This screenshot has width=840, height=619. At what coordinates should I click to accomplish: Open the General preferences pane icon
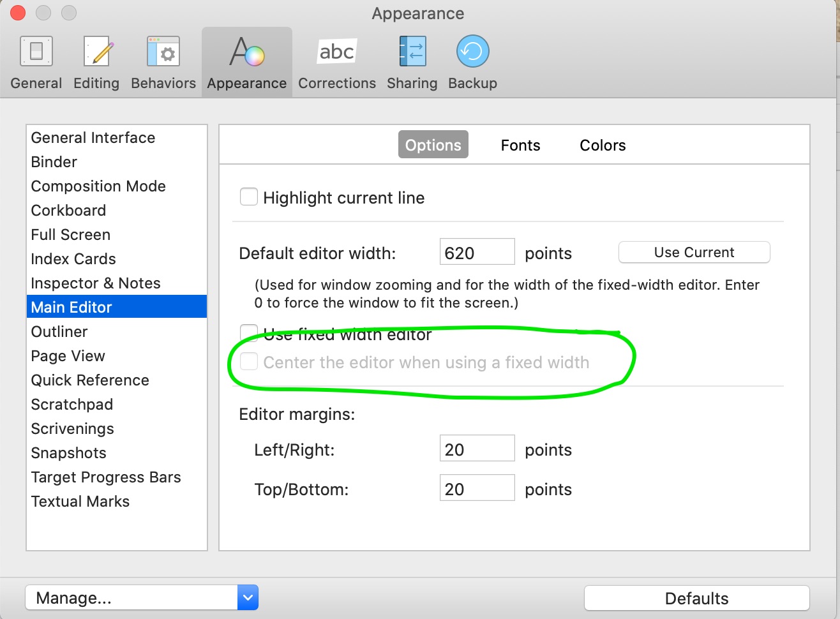click(x=36, y=52)
